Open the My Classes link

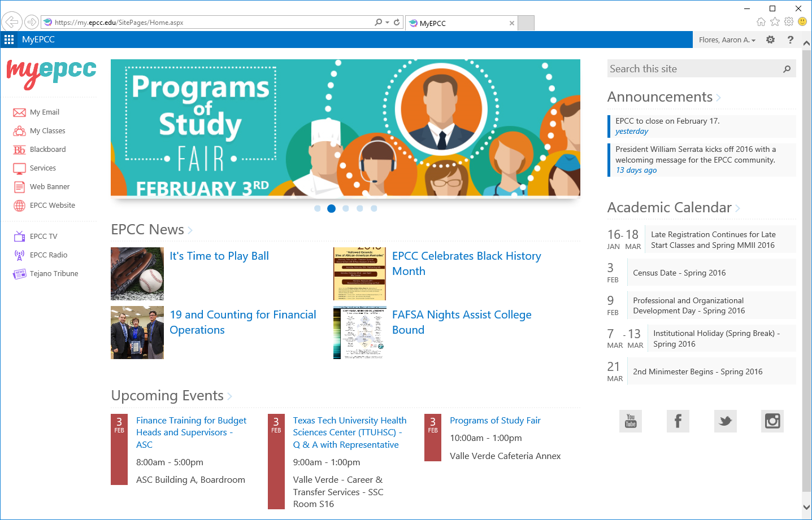[x=47, y=131]
